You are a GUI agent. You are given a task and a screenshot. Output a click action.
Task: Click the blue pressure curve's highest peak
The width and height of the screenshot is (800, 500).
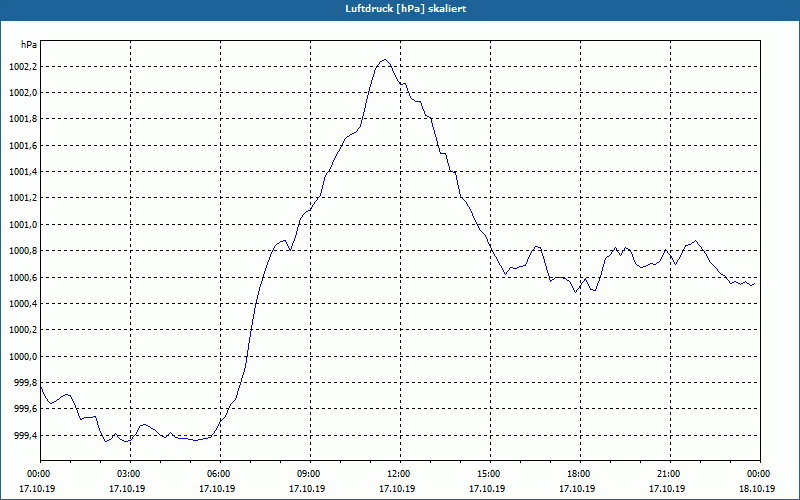click(x=385, y=60)
